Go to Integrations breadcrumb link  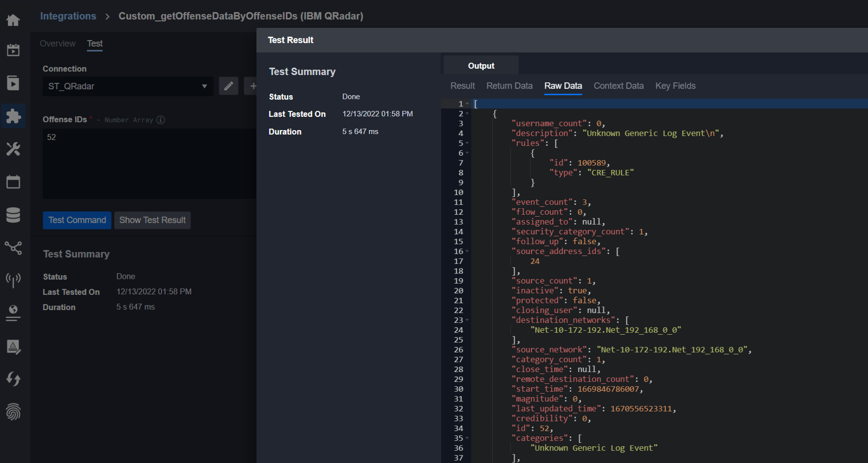[x=68, y=16]
